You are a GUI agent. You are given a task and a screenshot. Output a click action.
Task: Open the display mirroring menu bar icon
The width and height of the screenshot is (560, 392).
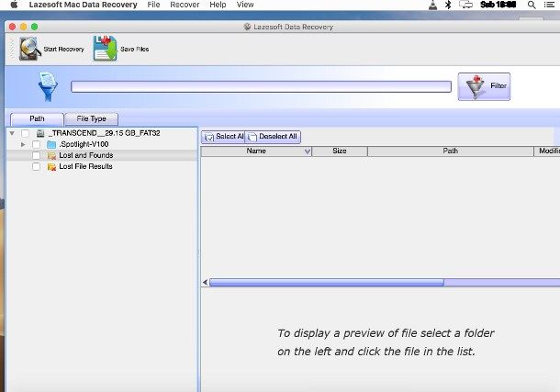(465, 5)
